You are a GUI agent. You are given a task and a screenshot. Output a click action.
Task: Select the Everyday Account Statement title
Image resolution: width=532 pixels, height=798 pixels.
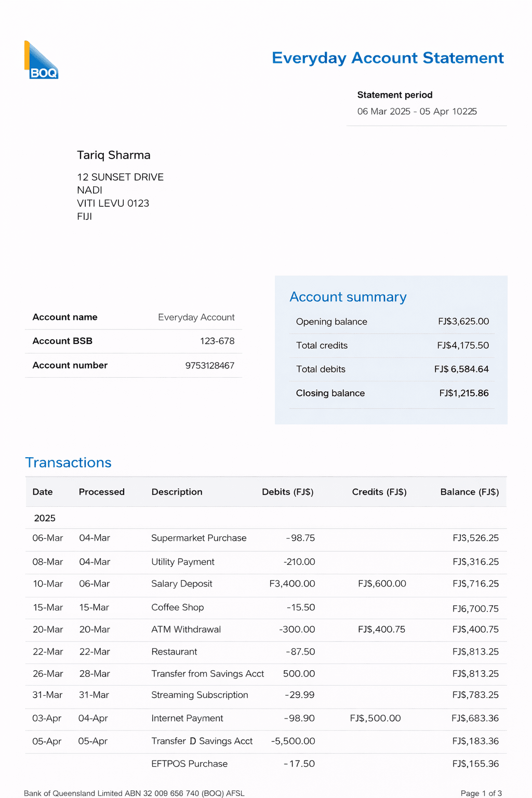tap(387, 58)
